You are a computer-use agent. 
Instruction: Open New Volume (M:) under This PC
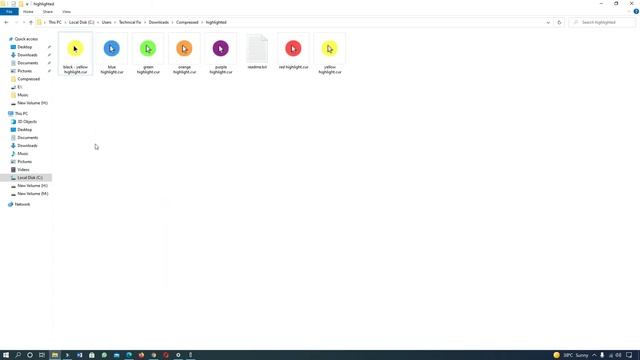[33, 194]
